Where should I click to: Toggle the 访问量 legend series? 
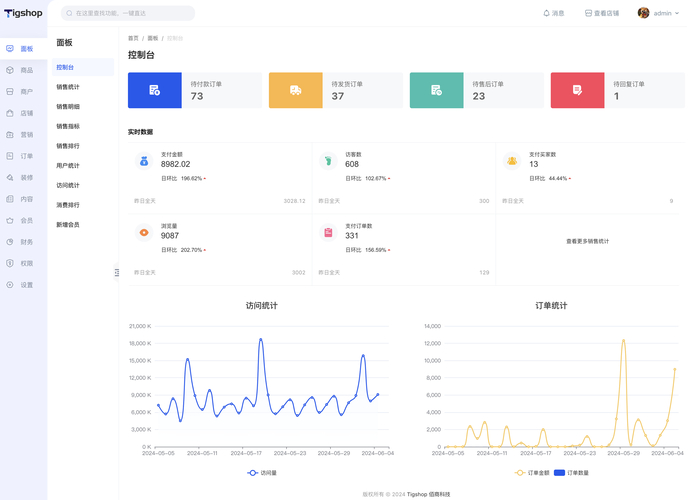coord(262,473)
